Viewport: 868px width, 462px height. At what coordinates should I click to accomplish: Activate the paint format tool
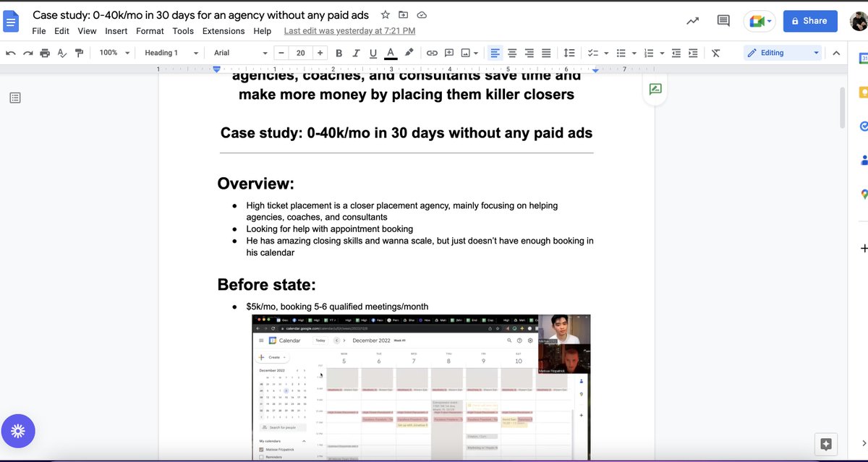(79, 53)
